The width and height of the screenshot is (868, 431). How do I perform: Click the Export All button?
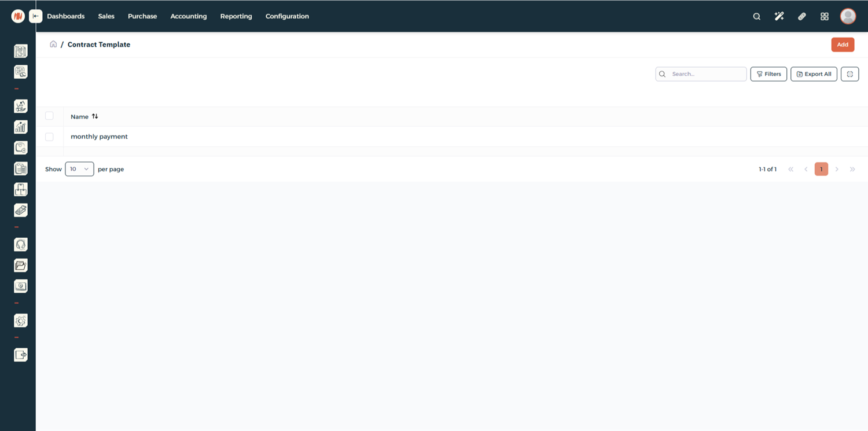point(814,74)
